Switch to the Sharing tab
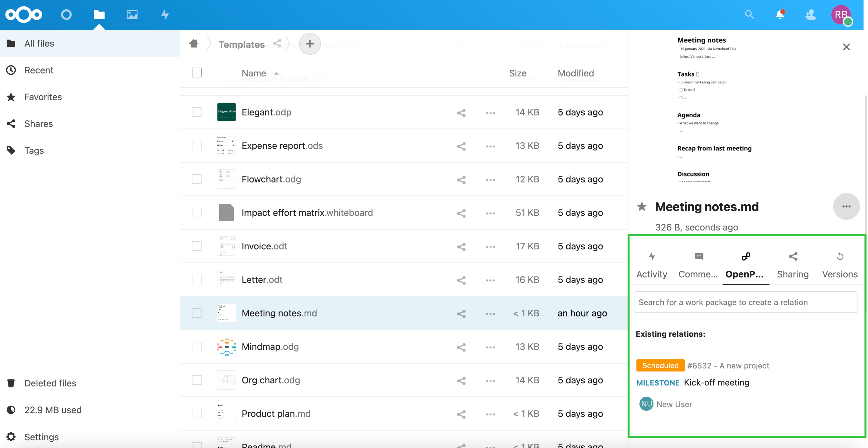 tap(793, 265)
